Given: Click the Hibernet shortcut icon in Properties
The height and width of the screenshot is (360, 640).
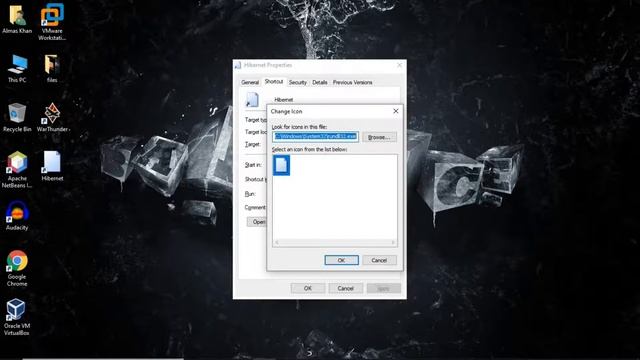Looking at the screenshot, I should [x=252, y=100].
